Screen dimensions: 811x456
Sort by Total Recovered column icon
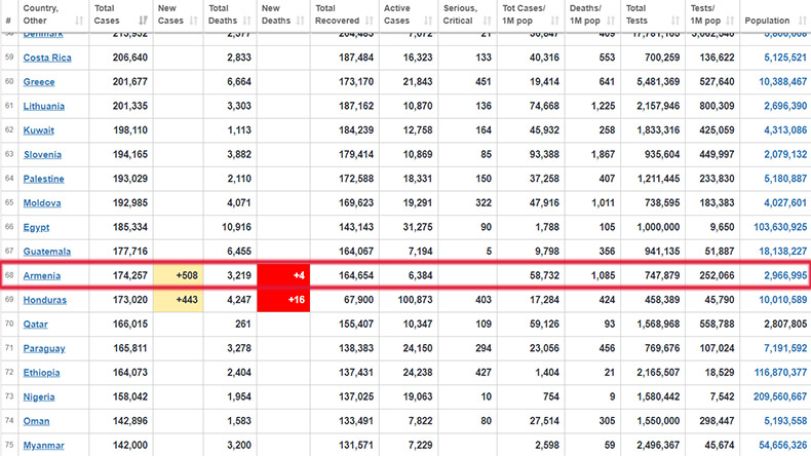[x=369, y=21]
